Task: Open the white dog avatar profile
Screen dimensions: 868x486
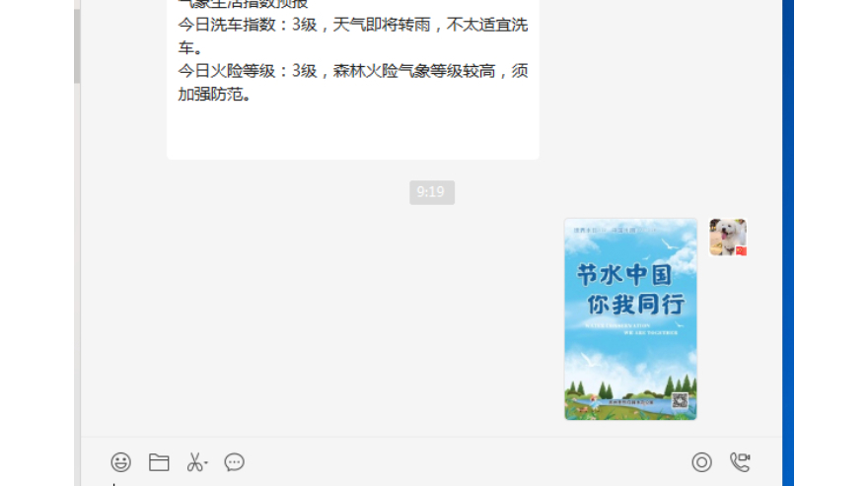Action: click(x=728, y=237)
